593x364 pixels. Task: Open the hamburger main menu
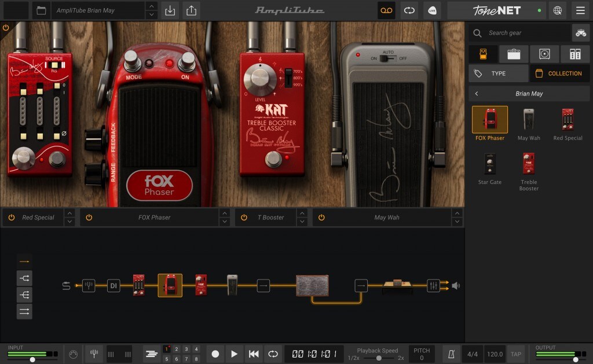580,10
